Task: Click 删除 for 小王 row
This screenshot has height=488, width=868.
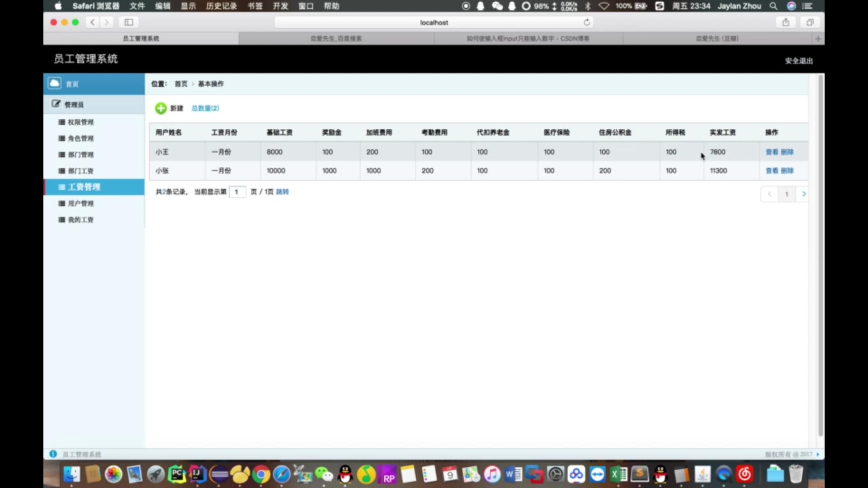Action: pyautogui.click(x=787, y=152)
